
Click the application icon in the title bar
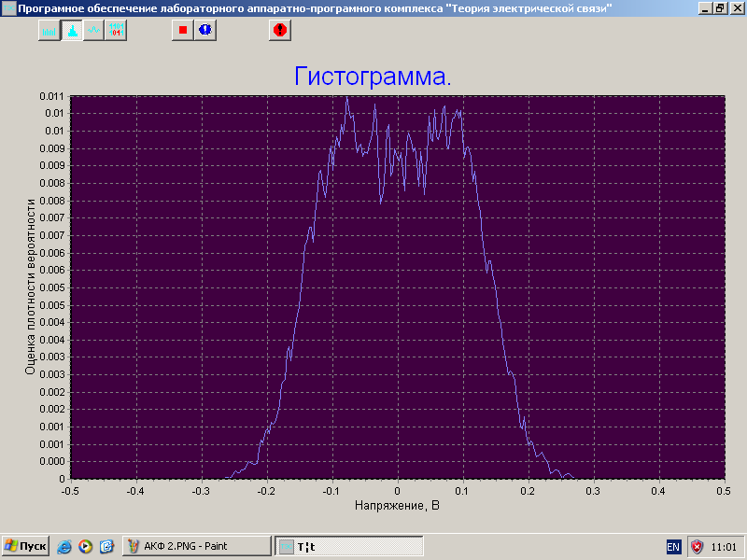[x=8, y=8]
